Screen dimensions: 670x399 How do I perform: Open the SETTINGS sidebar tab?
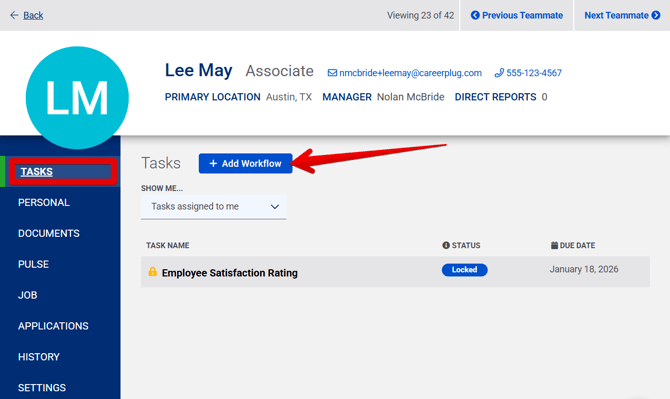42,387
